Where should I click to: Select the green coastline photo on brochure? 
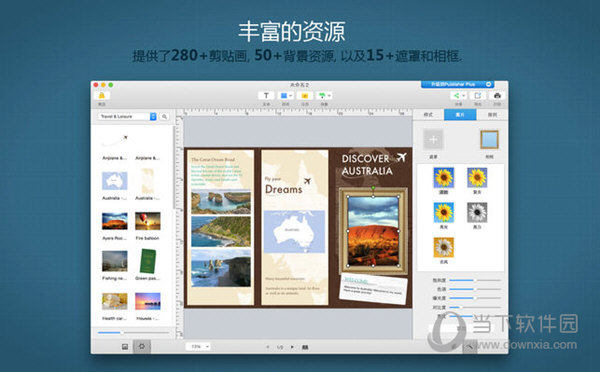click(x=221, y=232)
